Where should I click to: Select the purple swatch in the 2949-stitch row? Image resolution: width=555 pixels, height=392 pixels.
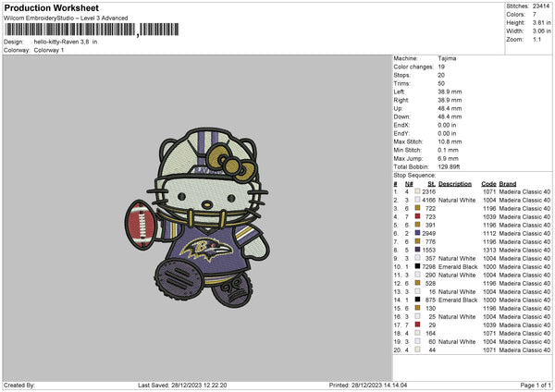(x=417, y=233)
